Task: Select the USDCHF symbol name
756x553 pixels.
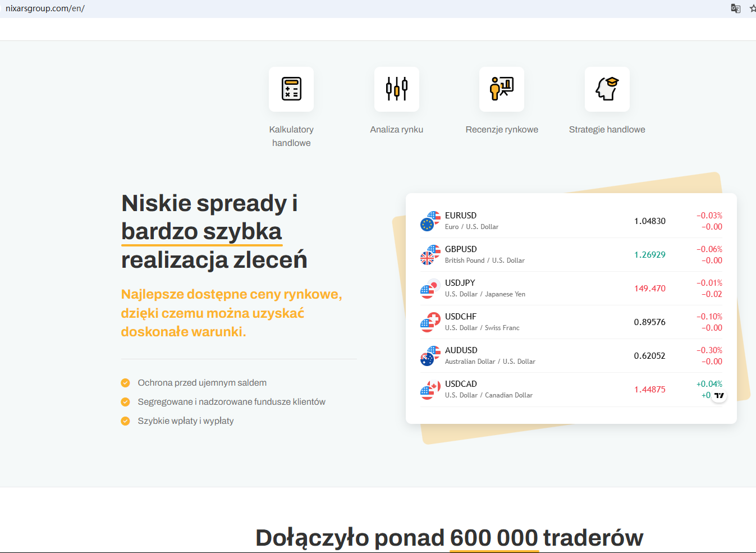Action: [461, 317]
